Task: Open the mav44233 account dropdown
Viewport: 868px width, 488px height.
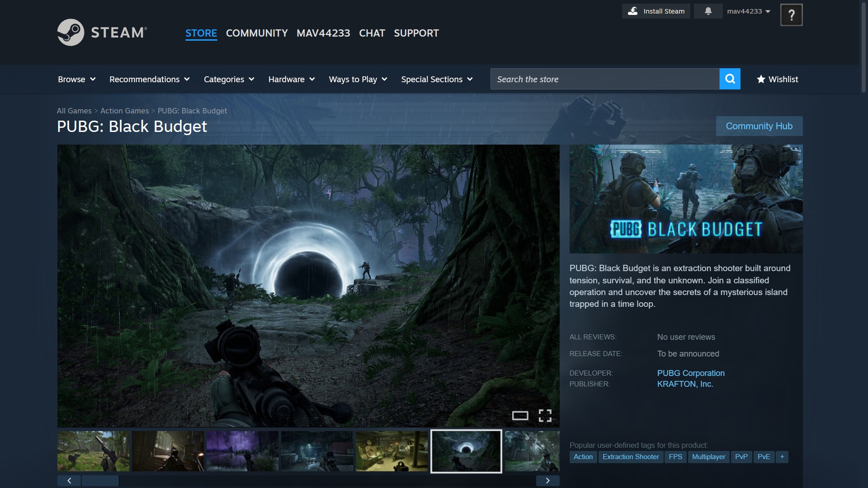Action: point(748,11)
